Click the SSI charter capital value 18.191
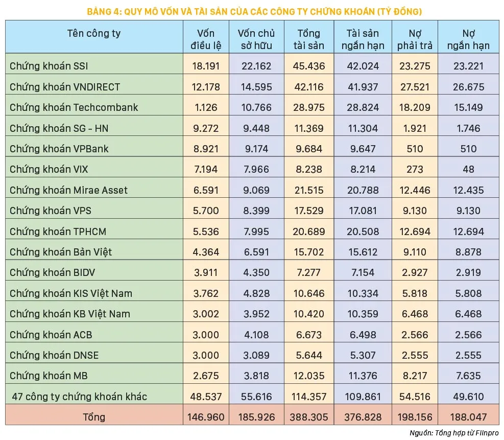 [206, 66]
